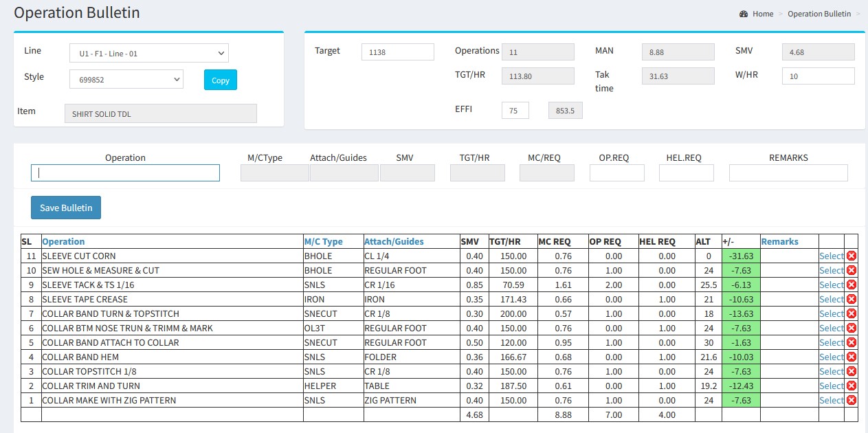Remove the SLEEVE TACK & TS 1/16 row
Screen dimensions: 868x433
coord(851,285)
